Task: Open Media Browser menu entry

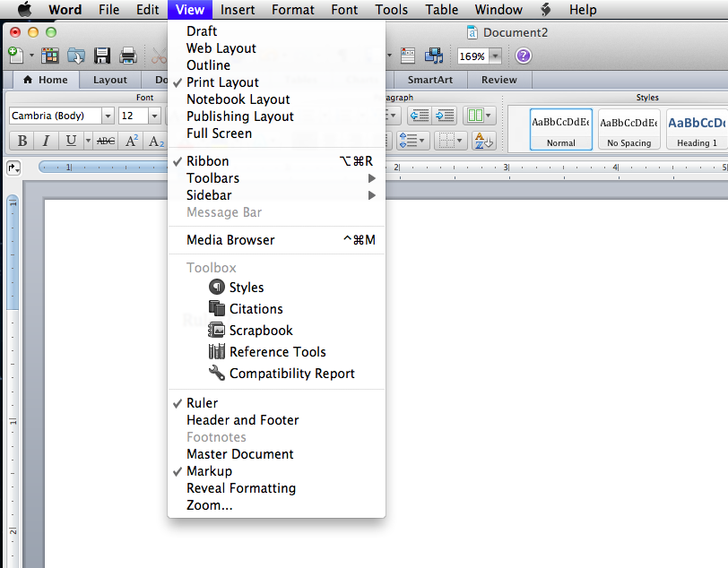Action: [x=276, y=240]
